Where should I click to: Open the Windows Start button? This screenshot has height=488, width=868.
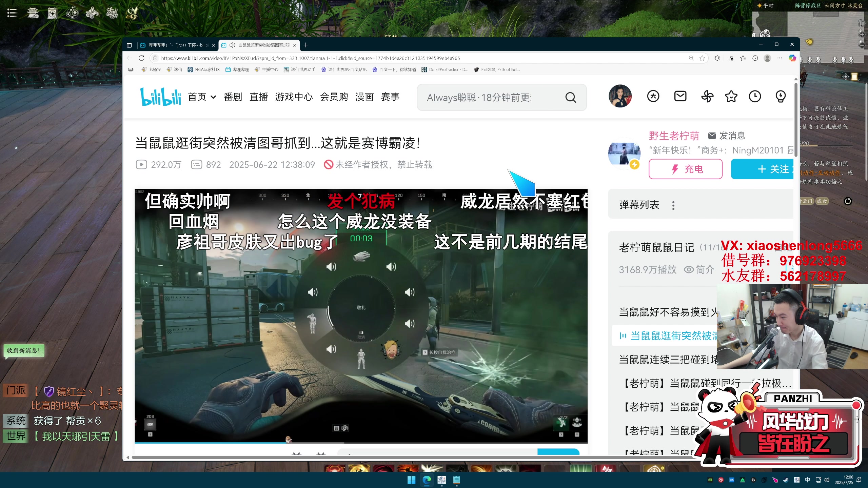[411, 480]
